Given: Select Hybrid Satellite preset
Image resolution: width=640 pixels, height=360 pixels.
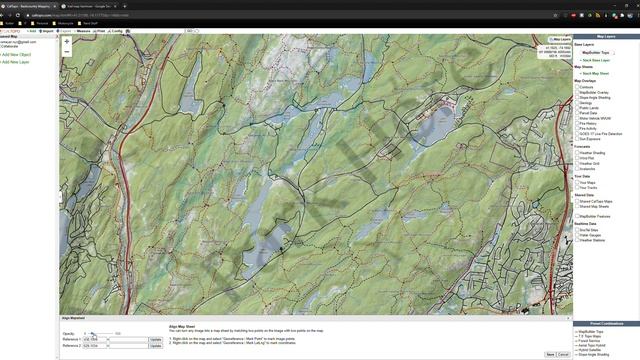Looking at the screenshot, I should pos(589,350).
